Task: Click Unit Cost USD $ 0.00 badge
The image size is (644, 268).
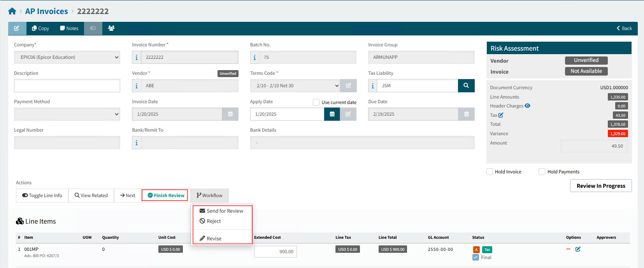Action: pos(170,249)
